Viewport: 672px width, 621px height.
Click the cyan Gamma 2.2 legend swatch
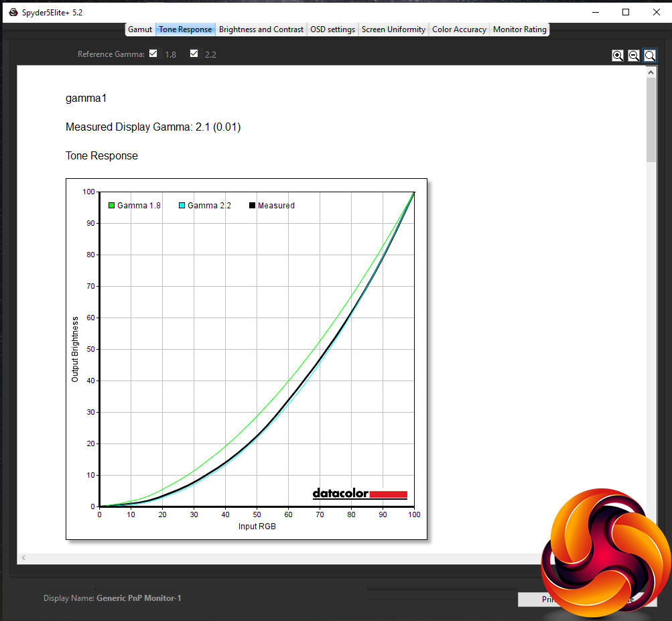pos(182,205)
